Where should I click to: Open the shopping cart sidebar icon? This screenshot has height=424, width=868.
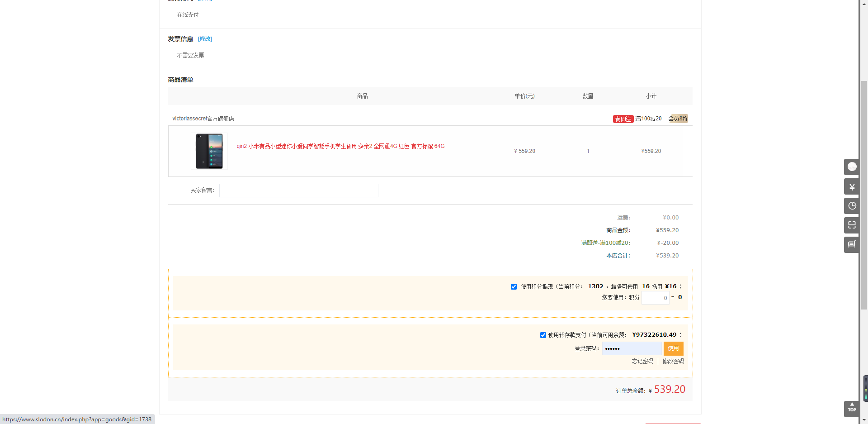point(852,244)
